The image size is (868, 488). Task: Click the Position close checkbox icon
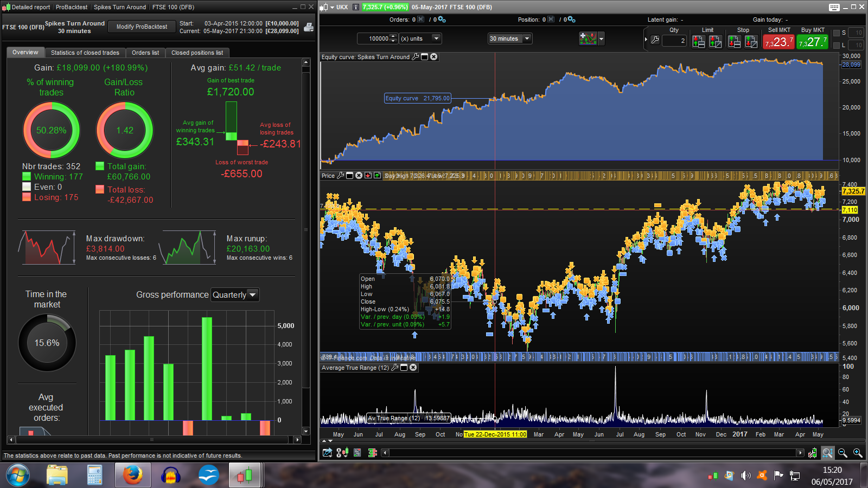[x=551, y=20]
